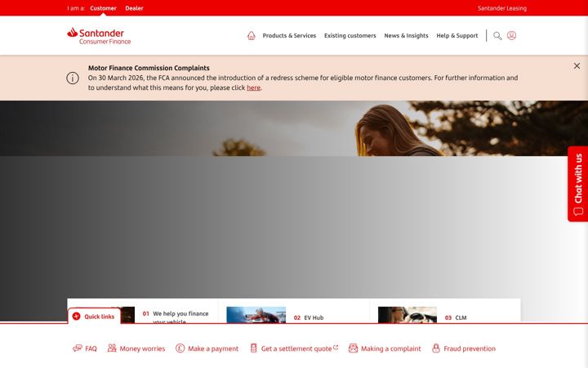This screenshot has height=368, width=588.
Task: Click the pound coin Make a payment icon
Action: [180, 348]
